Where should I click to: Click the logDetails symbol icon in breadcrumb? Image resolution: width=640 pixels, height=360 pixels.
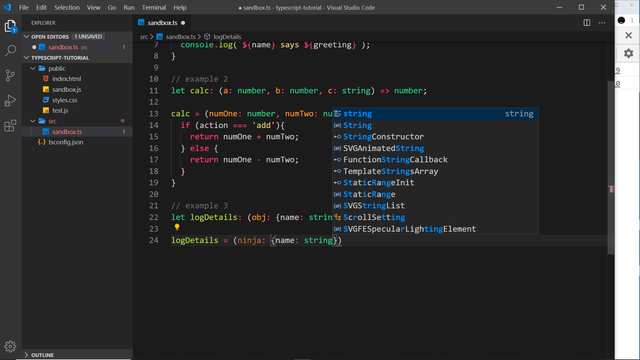[207, 37]
